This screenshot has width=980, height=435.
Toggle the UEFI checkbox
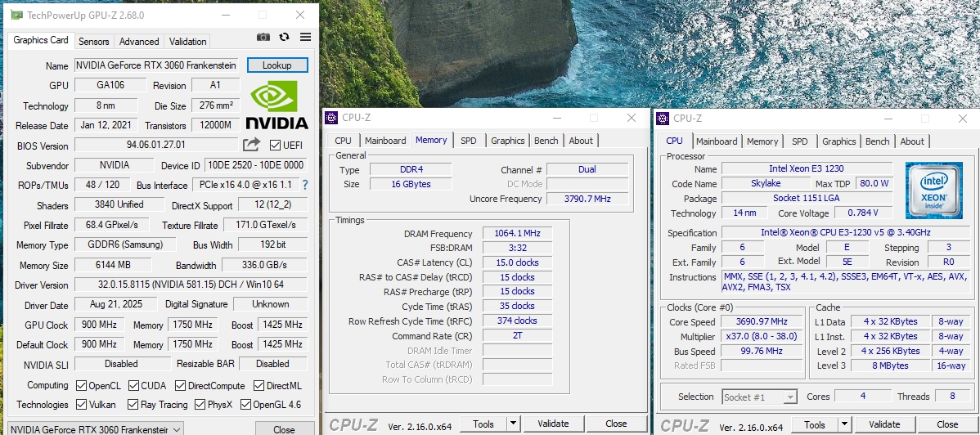[275, 145]
